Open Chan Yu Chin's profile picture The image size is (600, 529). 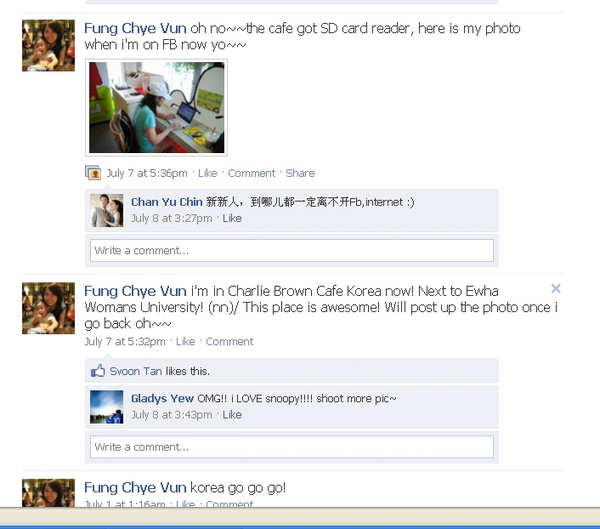tap(107, 210)
